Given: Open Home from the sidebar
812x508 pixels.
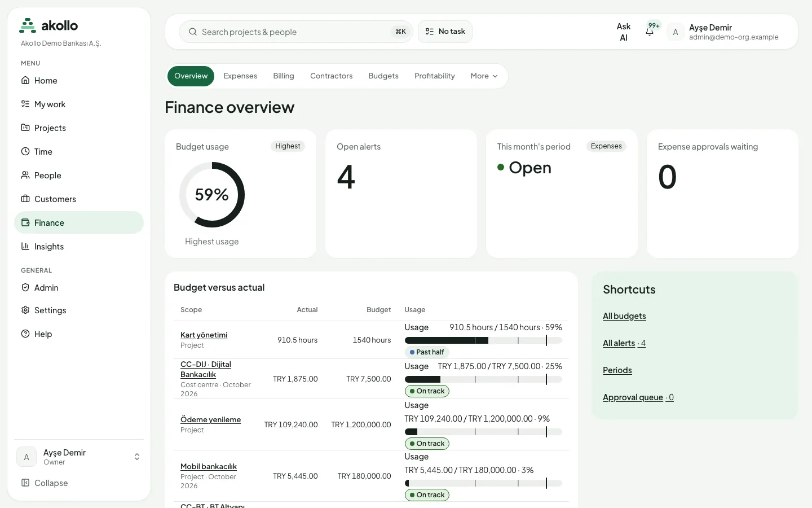Looking at the screenshot, I should point(79,81).
